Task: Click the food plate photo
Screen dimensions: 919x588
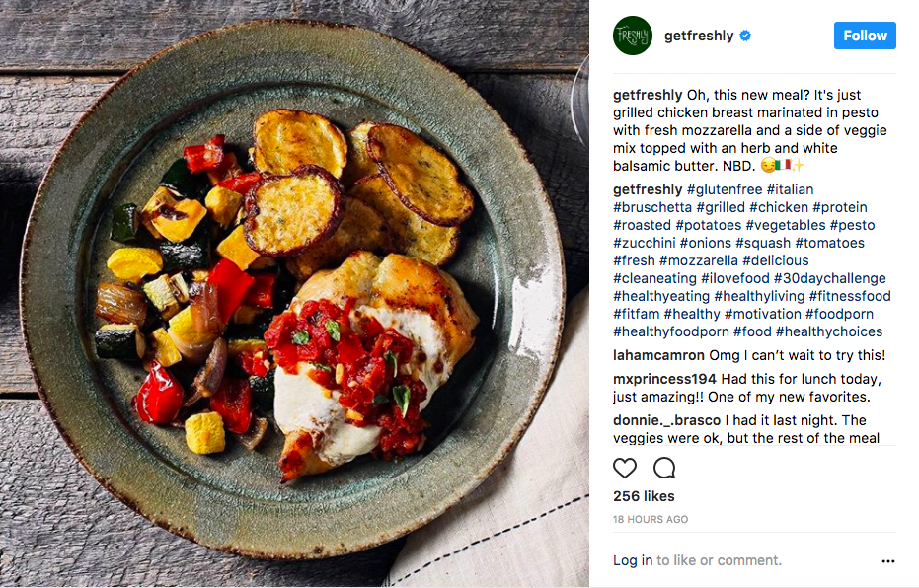Action: coord(294,294)
